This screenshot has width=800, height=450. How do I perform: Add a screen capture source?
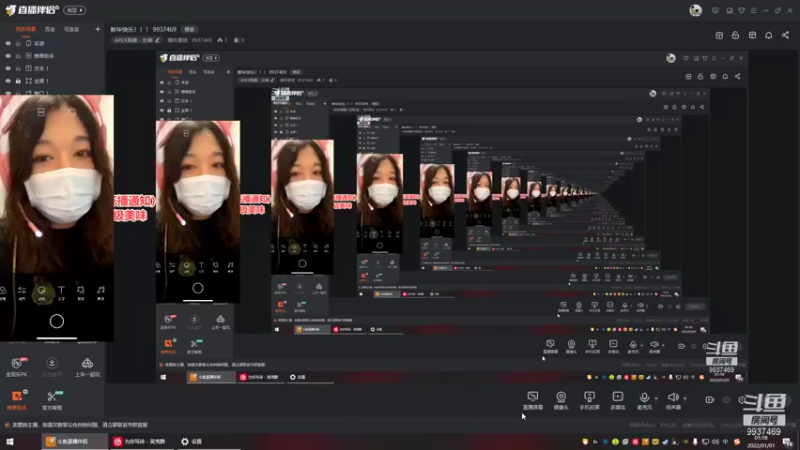pyautogui.click(x=533, y=401)
